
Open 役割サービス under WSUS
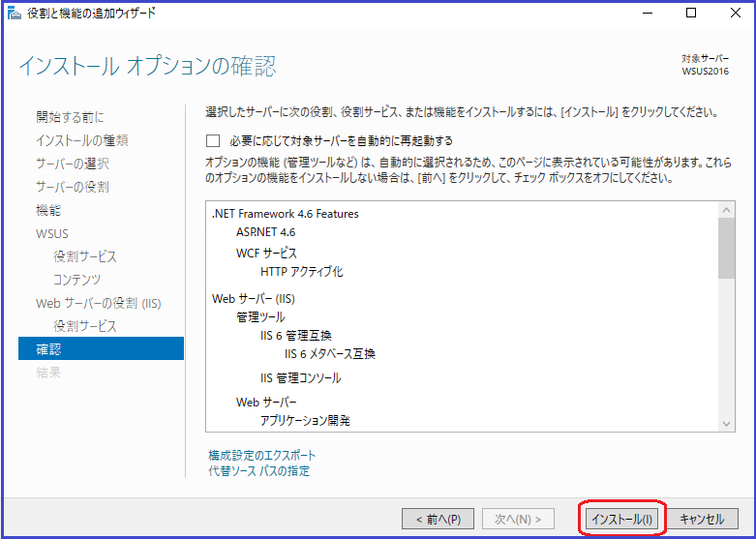pos(85,256)
